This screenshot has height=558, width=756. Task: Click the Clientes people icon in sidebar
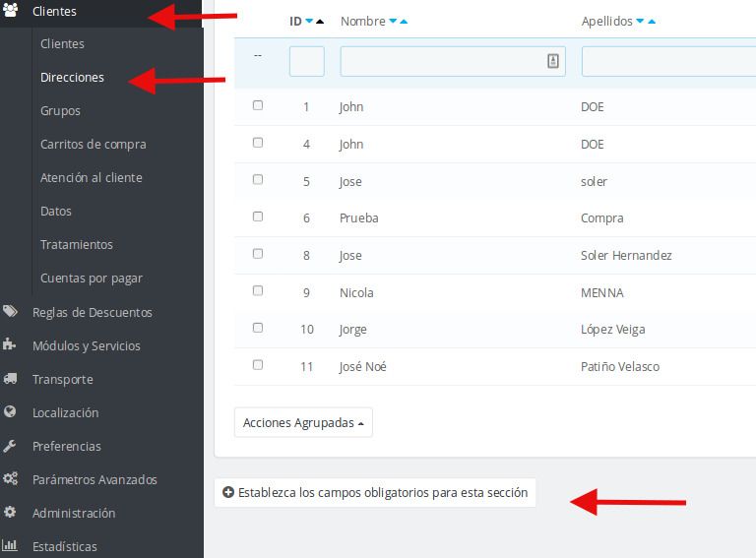(x=10, y=10)
